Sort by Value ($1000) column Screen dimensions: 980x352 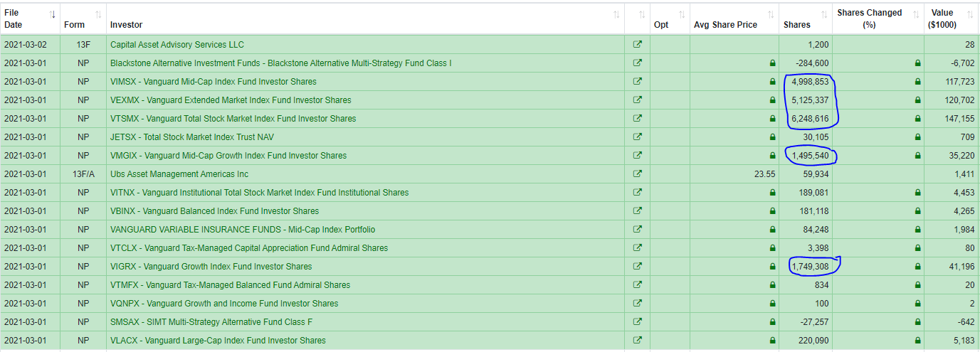click(x=969, y=14)
